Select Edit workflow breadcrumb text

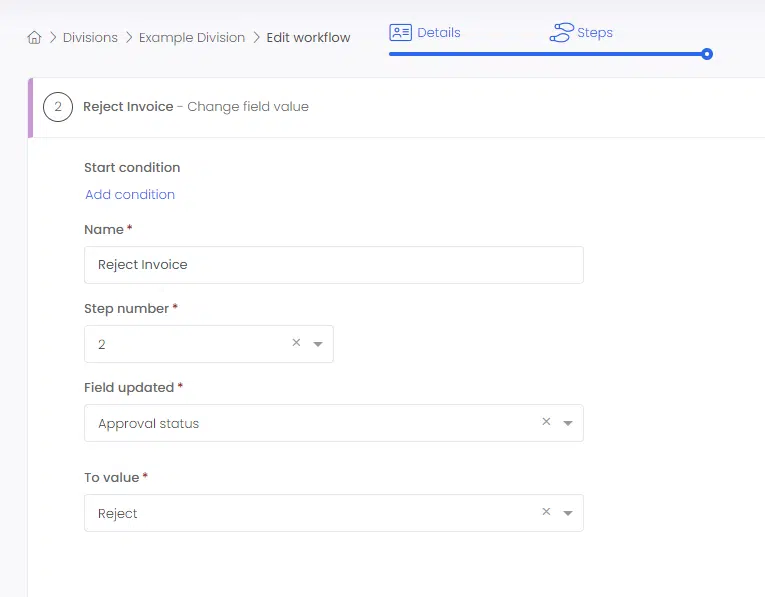click(308, 38)
